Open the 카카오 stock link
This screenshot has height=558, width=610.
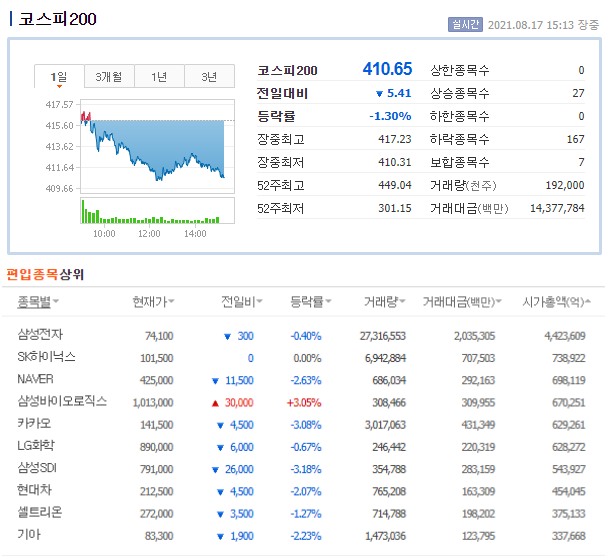(x=34, y=423)
